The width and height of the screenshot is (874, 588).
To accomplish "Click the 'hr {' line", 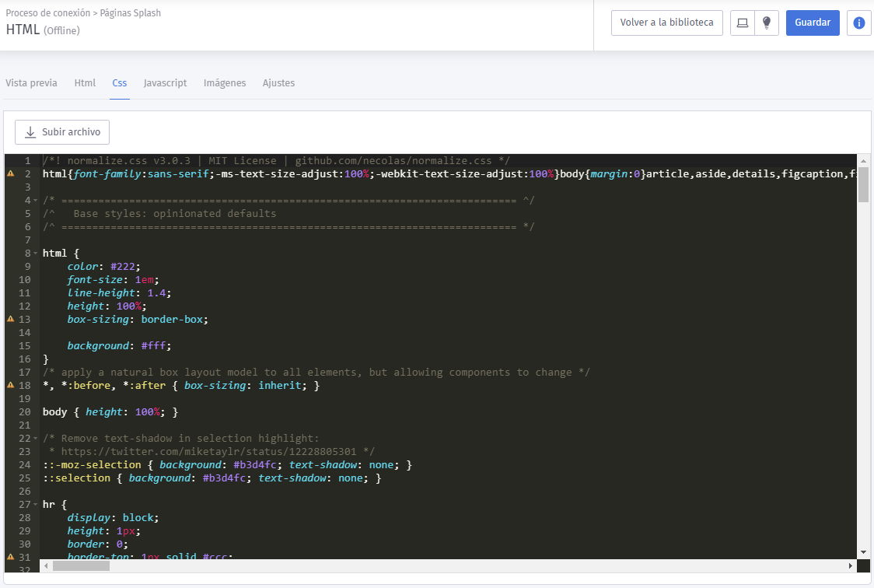I will [54, 505].
